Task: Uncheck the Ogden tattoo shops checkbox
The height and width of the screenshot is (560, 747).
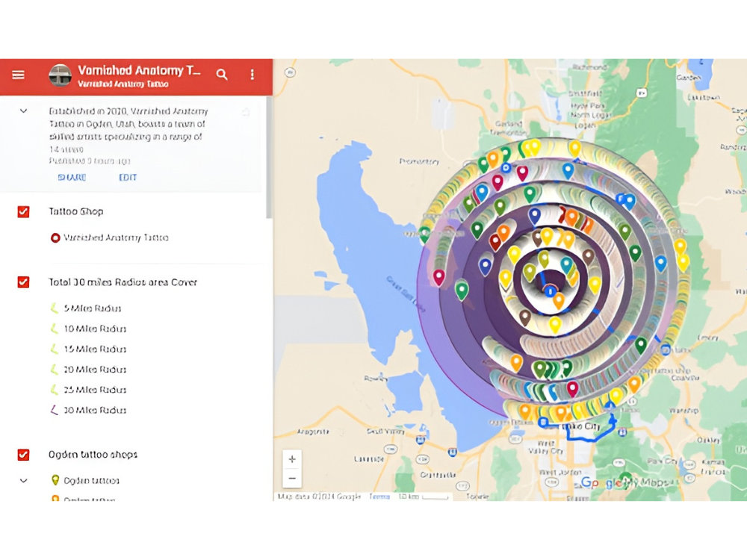Action: pyautogui.click(x=23, y=455)
